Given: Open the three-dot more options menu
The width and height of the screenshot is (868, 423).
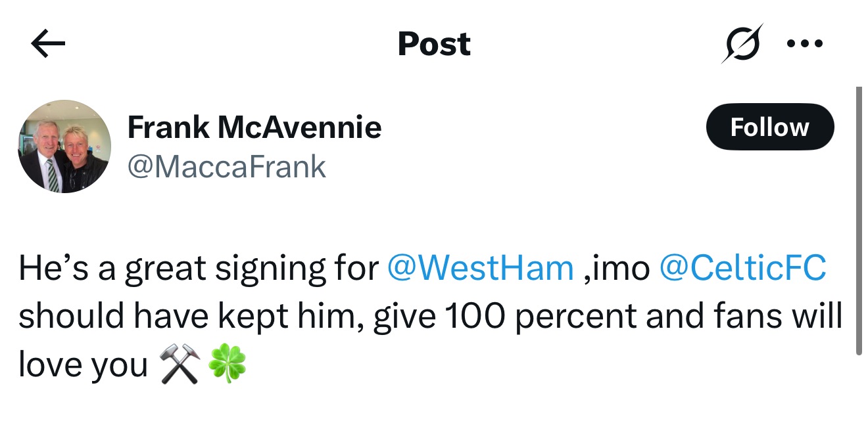Looking at the screenshot, I should point(804,44).
